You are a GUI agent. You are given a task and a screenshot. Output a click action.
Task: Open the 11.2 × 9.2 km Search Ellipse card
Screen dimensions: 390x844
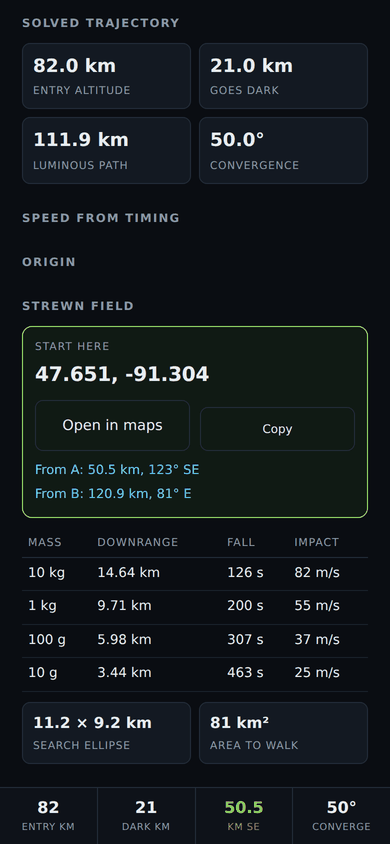pos(107,733)
